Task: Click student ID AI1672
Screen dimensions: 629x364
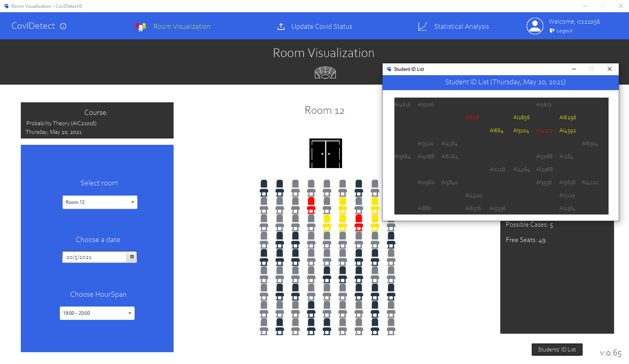Action: pyautogui.click(x=544, y=104)
